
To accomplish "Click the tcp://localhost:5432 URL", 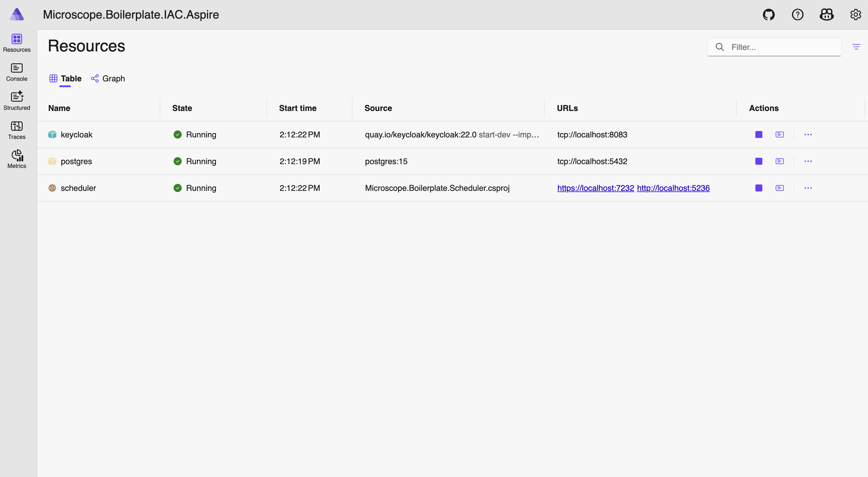I will tap(592, 161).
